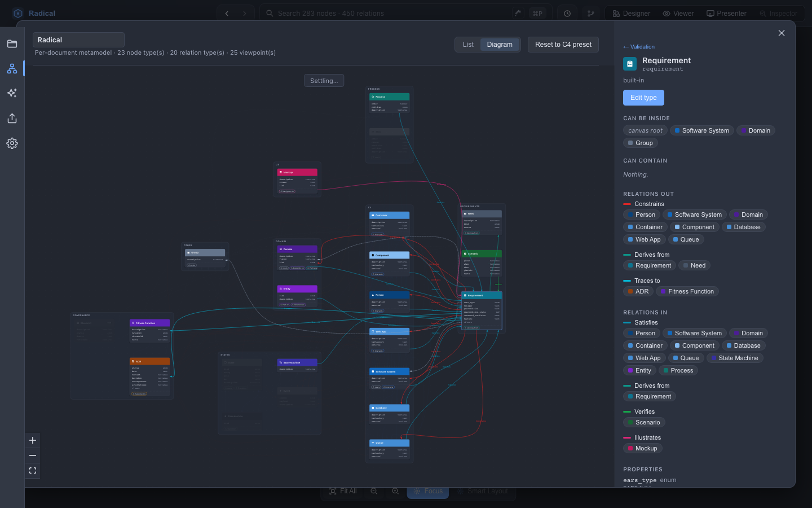Open settings gear in sidebar
812x508 pixels.
[12, 143]
